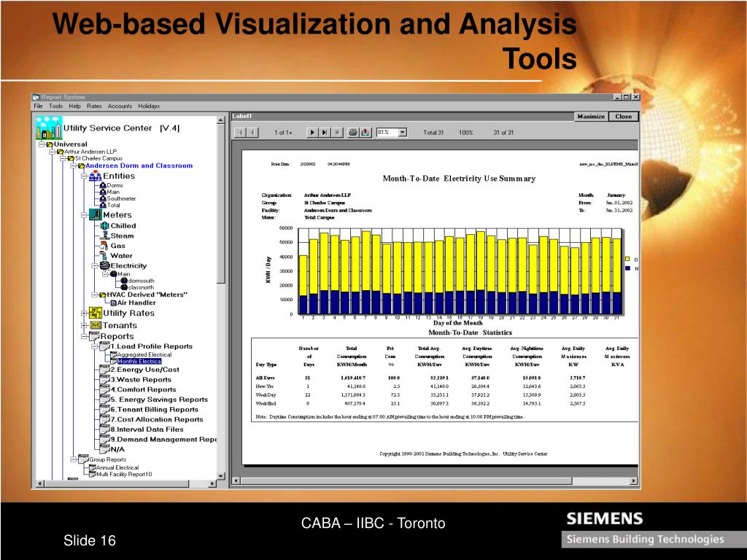Collapse the Andersen Dorm and Classroom node
Image resolution: width=747 pixels, height=560 pixels.
pos(74,166)
